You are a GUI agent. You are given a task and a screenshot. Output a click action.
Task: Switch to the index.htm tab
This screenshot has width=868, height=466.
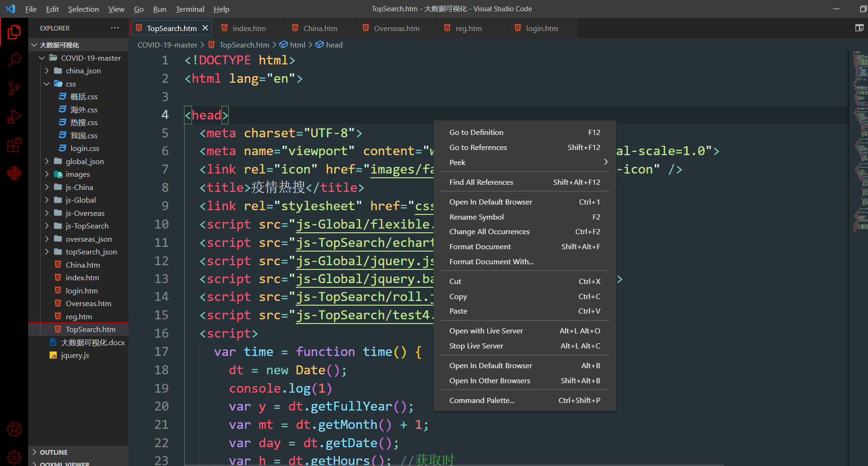[249, 28]
